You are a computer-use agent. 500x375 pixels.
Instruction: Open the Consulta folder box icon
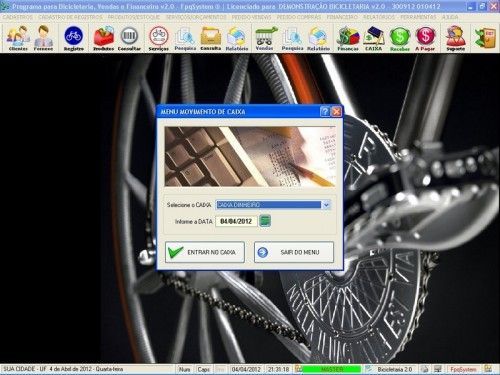point(211,38)
